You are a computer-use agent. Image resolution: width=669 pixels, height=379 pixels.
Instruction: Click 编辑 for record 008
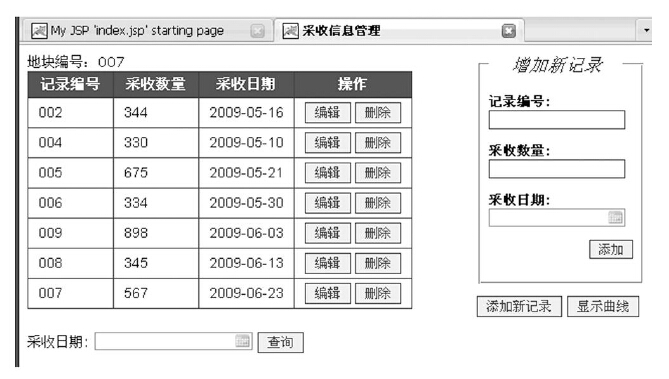328,263
